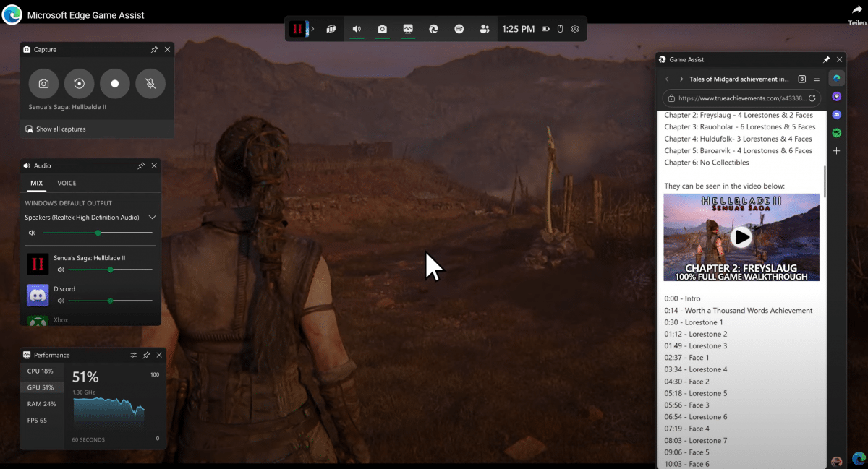Take a screenshot with the Capture camera button
The height and width of the screenshot is (469, 868).
pyautogui.click(x=43, y=84)
